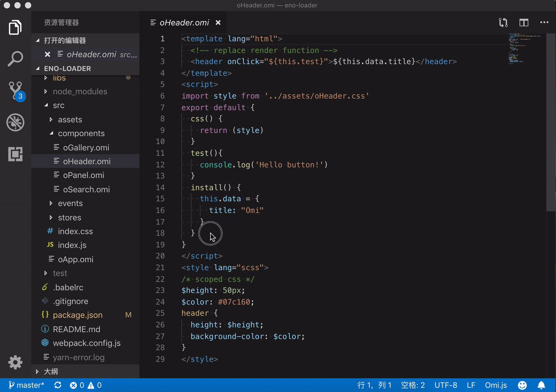Open Source Control view with badge 3
This screenshot has width=556, height=392.
tap(16, 91)
